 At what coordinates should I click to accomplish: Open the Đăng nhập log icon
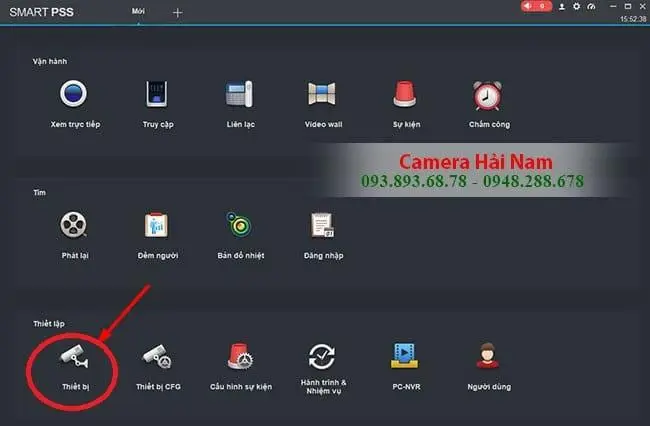[323, 225]
